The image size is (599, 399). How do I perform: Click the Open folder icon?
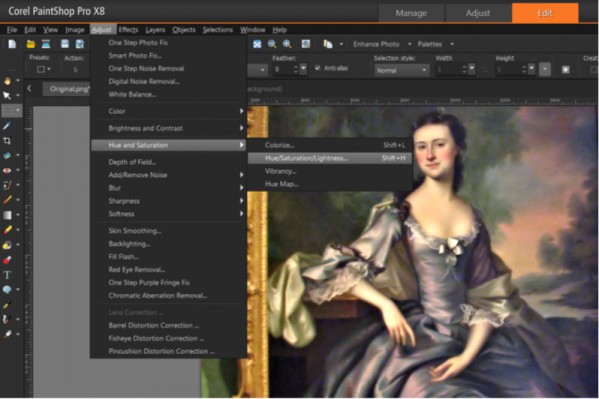point(31,44)
